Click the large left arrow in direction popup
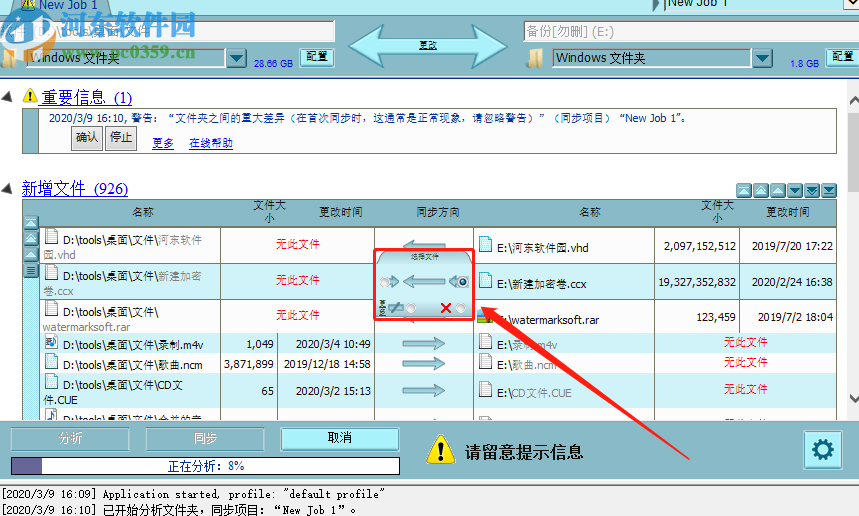This screenshot has width=859, height=516. pos(424,282)
